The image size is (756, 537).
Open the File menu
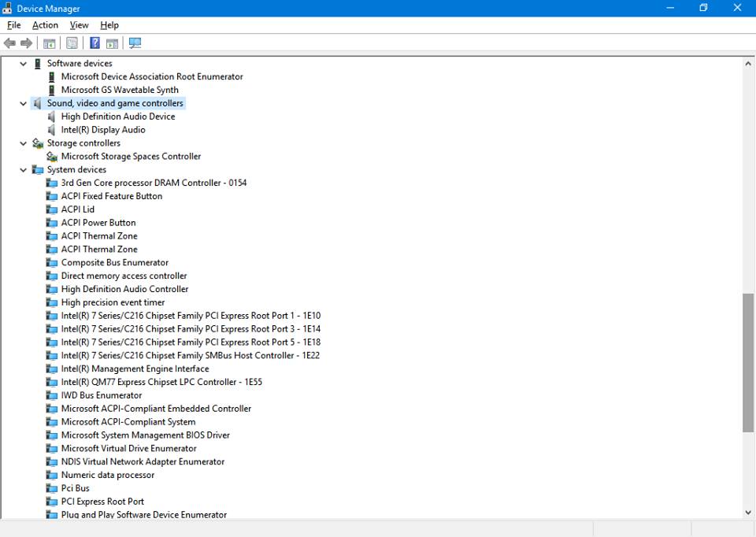point(14,25)
